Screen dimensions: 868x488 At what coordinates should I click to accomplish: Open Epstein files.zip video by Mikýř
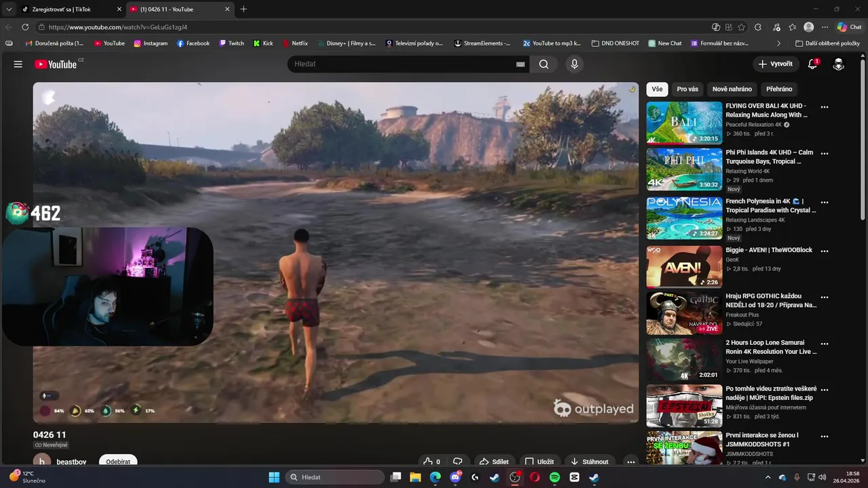[x=684, y=406]
